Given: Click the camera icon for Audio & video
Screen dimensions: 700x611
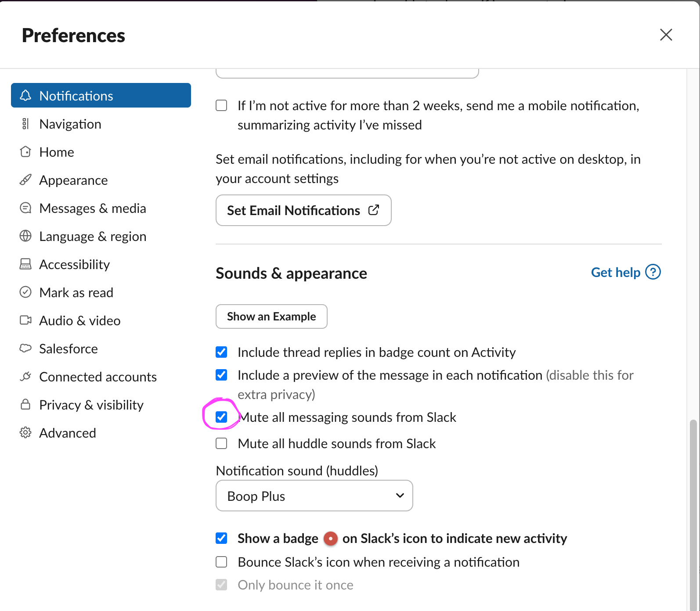Looking at the screenshot, I should [25, 320].
